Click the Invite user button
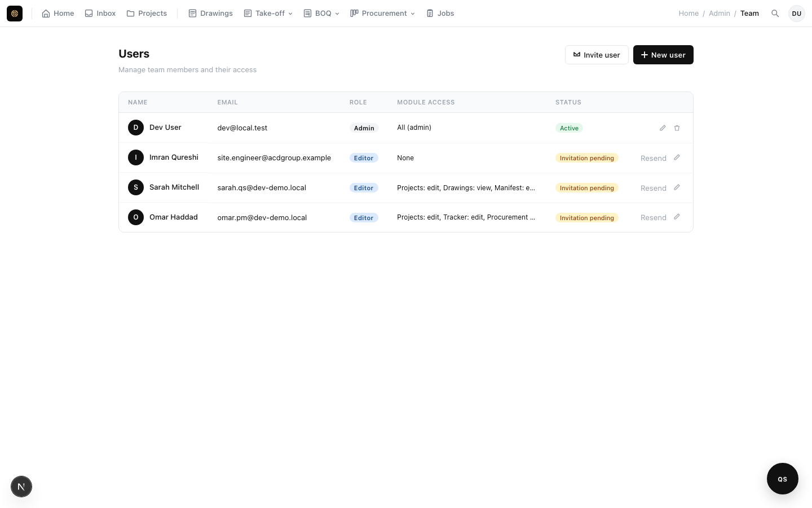812x508 pixels. point(597,55)
